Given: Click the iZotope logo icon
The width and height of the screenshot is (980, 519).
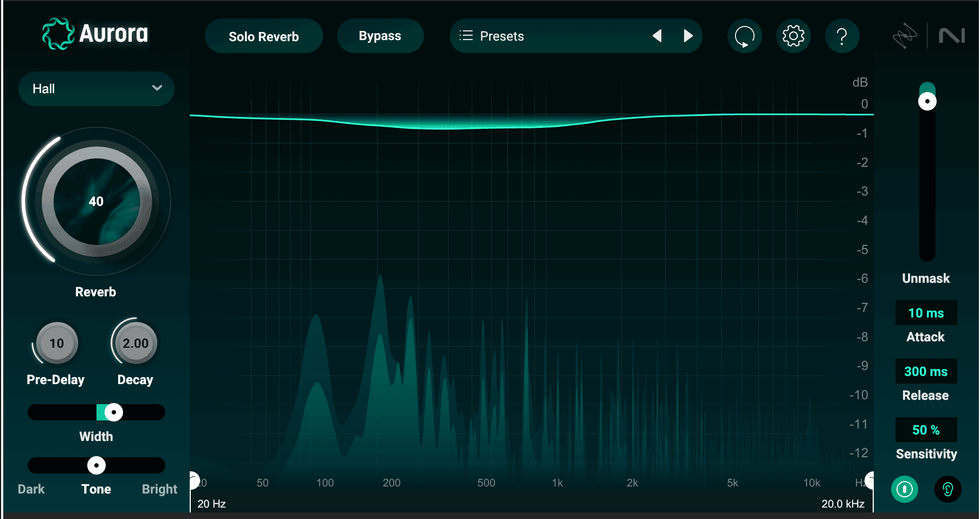Looking at the screenshot, I should pos(905,36).
